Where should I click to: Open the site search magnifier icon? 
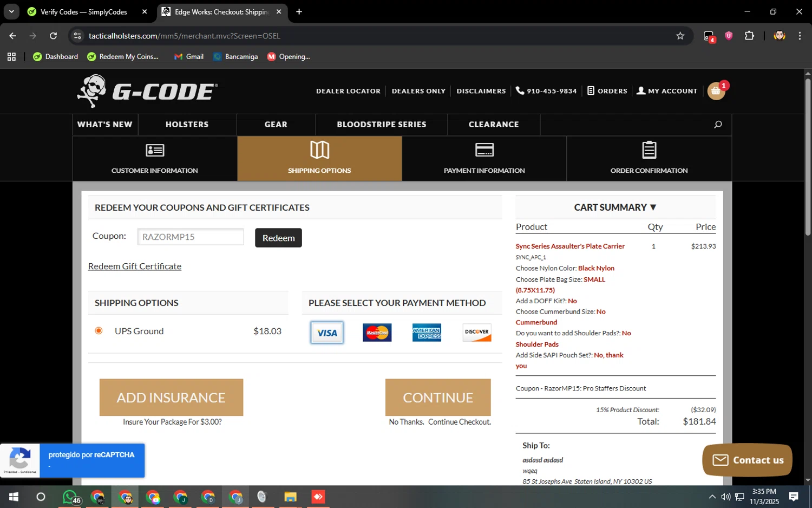click(718, 125)
